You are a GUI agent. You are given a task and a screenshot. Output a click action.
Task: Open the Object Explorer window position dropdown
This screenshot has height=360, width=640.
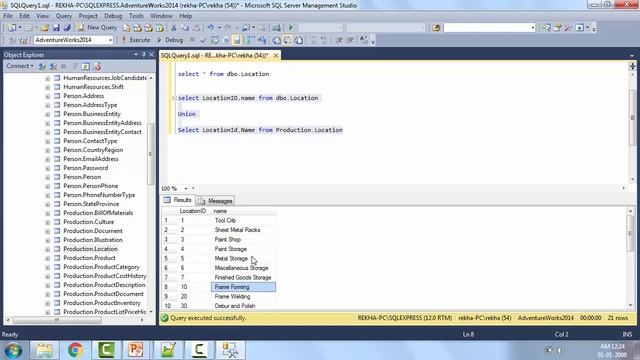click(136, 54)
